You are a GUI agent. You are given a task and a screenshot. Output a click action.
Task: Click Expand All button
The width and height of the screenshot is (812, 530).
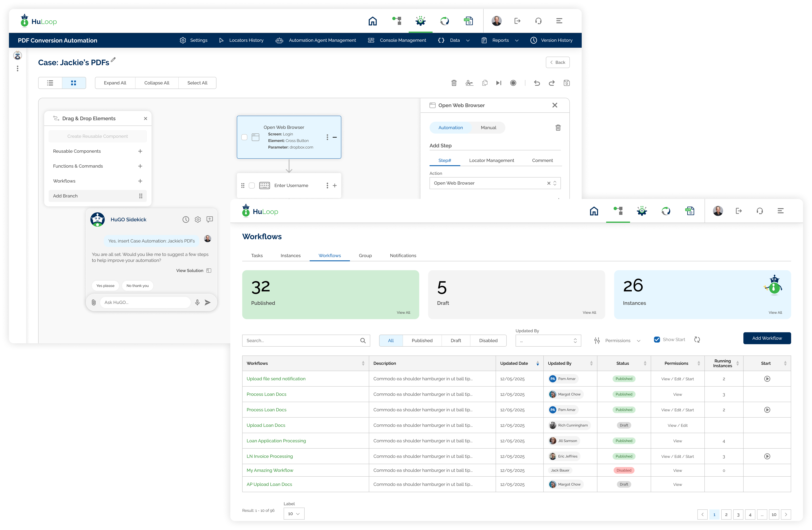point(115,83)
